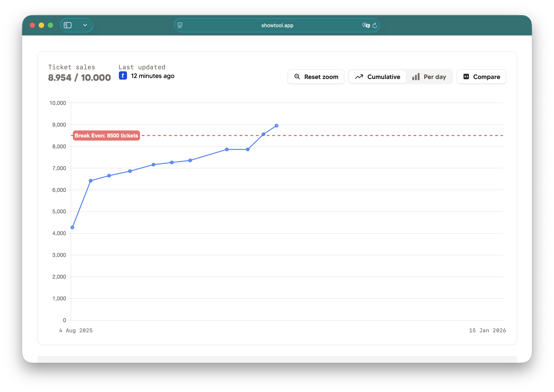Expand the sidebar chevron dropdown
The width and height of the screenshot is (554, 392).
[85, 25]
